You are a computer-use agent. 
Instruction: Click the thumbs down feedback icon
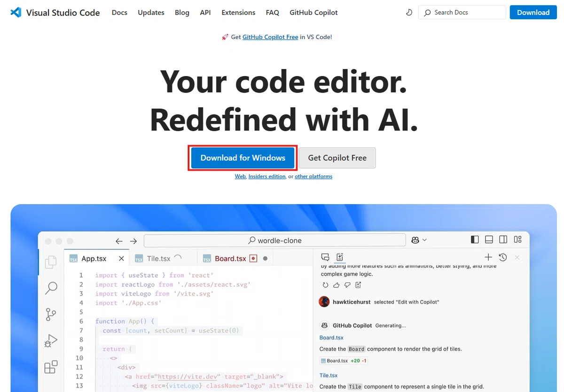(x=347, y=285)
